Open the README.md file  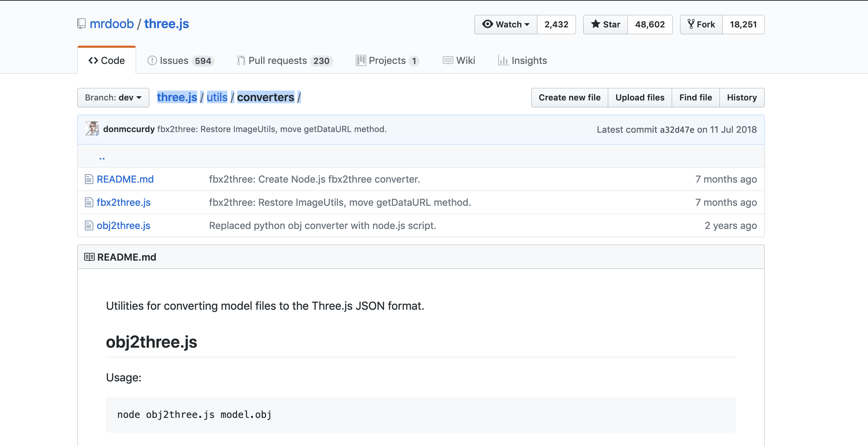tap(125, 179)
